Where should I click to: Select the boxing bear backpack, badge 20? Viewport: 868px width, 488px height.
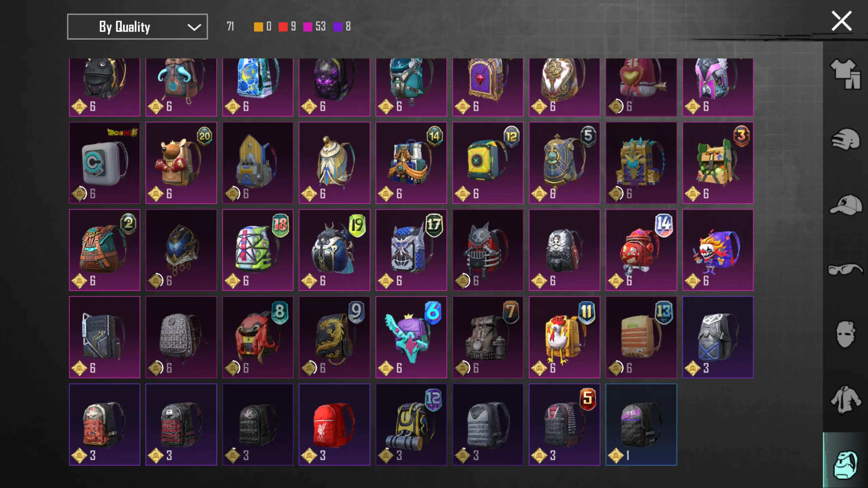tap(181, 163)
